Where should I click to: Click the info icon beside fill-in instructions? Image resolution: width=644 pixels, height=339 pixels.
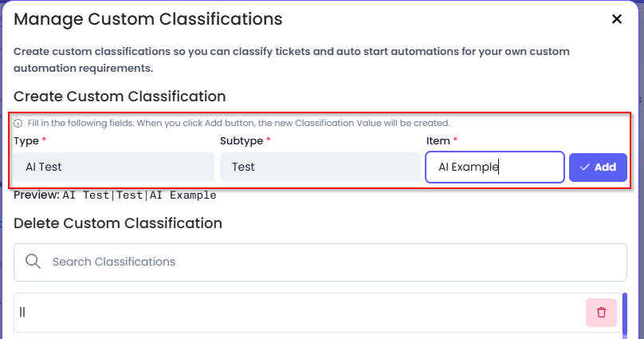pos(18,124)
